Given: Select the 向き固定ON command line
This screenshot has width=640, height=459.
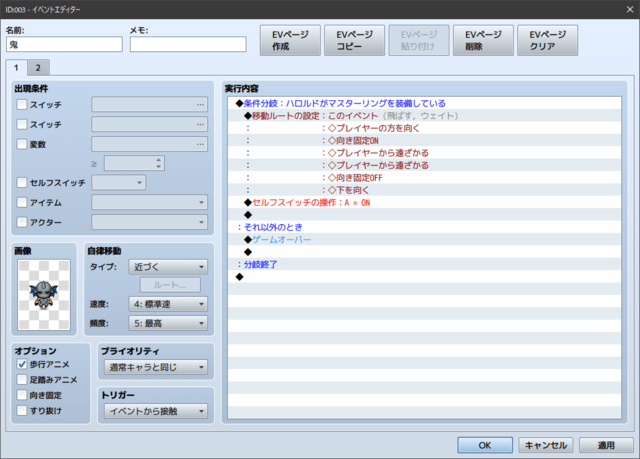Looking at the screenshot, I should 424,141.
